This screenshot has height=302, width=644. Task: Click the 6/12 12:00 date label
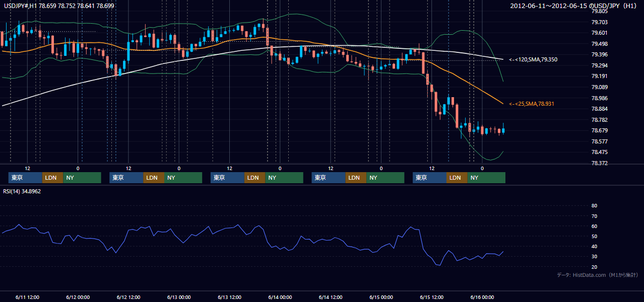(x=128, y=297)
